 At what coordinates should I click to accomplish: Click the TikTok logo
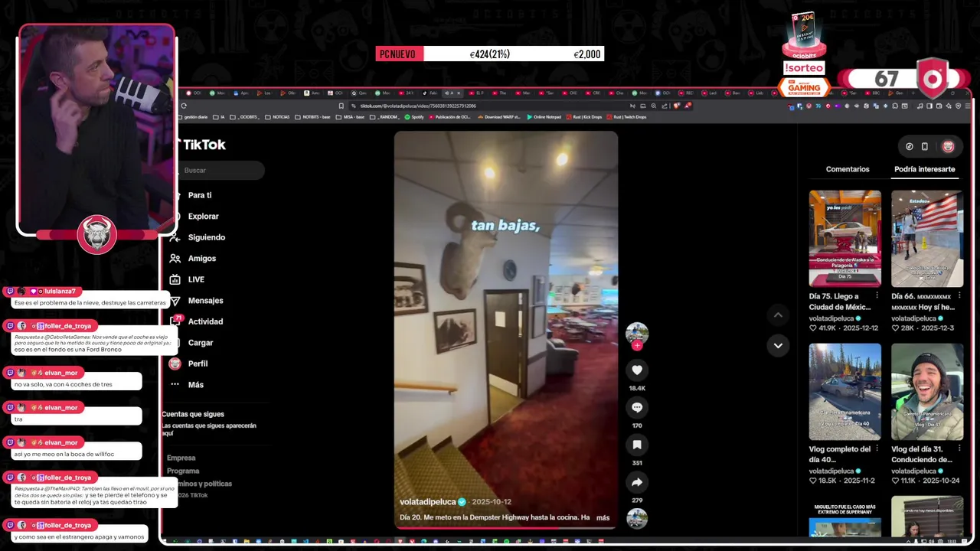coord(203,145)
